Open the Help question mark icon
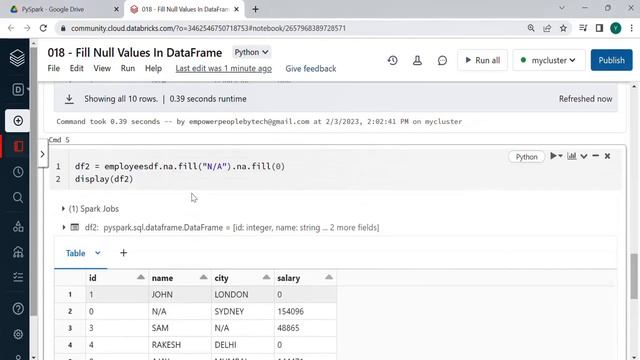 (x=18, y=309)
